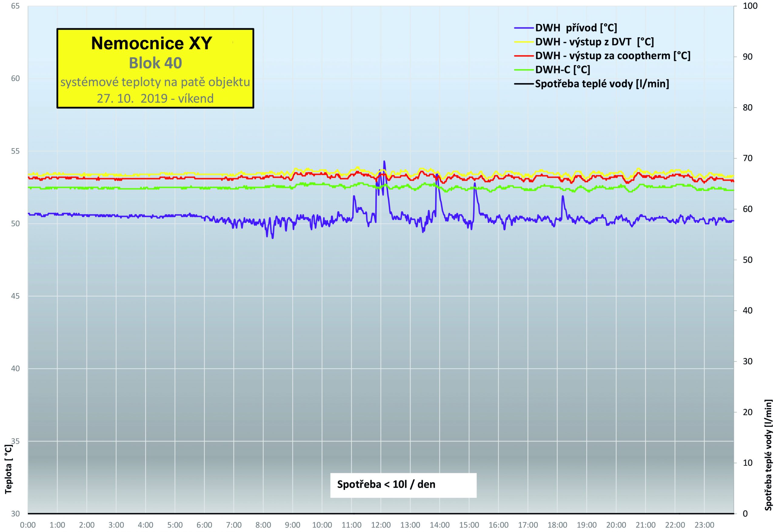The width and height of the screenshot is (776, 532).
Task: Click the time axis label '14:00'
Action: 440,525
